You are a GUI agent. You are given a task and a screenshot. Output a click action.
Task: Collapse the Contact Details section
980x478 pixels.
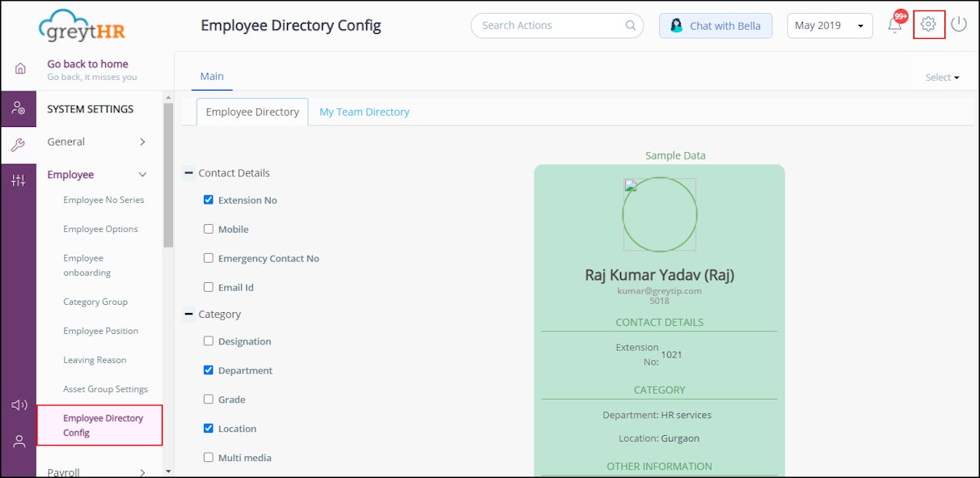188,172
